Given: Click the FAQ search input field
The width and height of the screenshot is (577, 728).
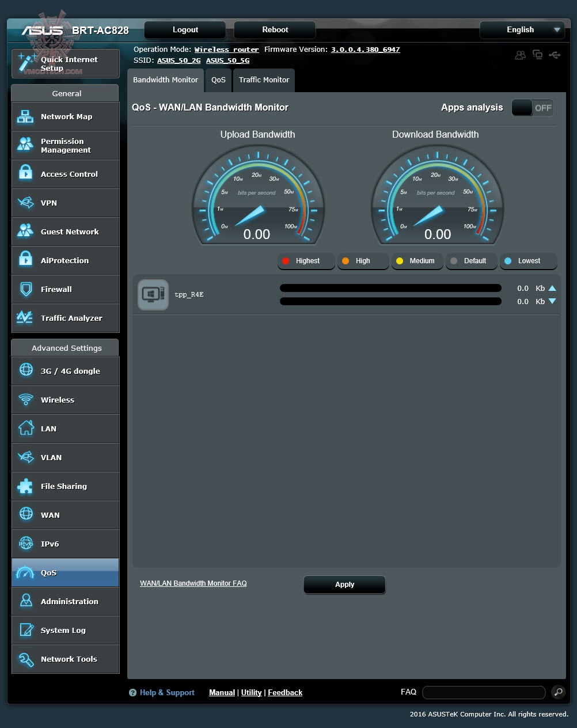Looking at the screenshot, I should tap(484, 692).
